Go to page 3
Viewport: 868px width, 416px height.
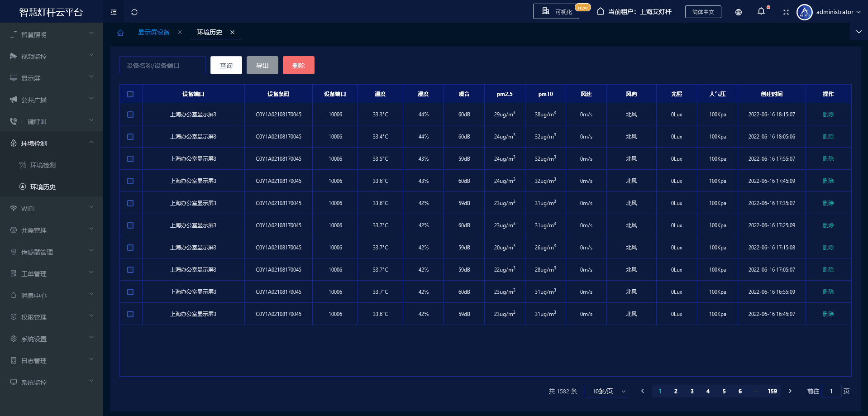(x=692, y=391)
